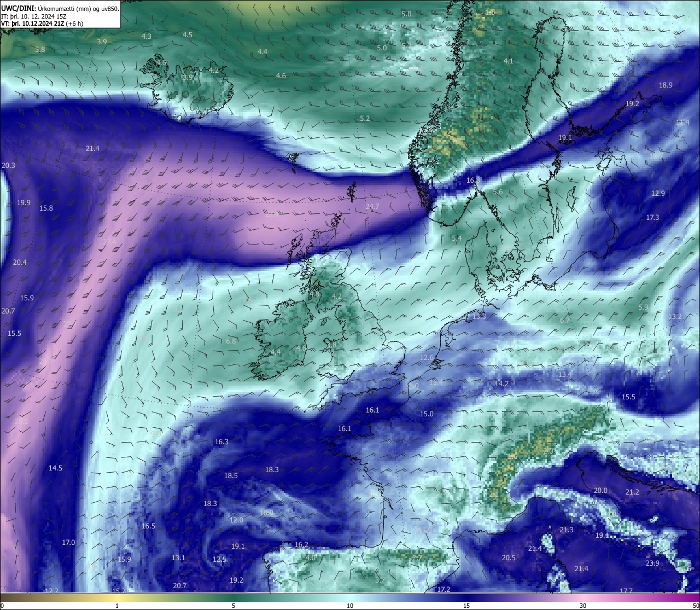Click the 5.9 value on the map
The width and height of the screenshot is (700, 610).
pos(643,307)
